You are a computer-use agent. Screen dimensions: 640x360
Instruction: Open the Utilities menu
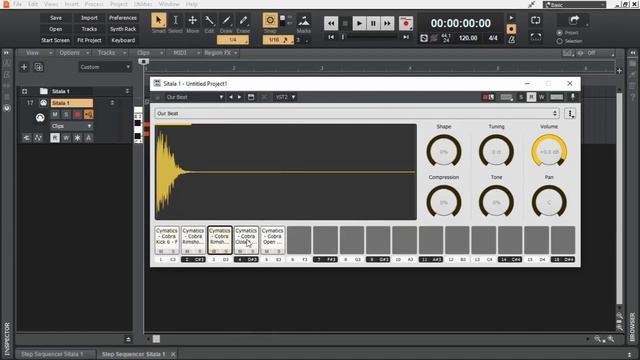coord(143,4)
